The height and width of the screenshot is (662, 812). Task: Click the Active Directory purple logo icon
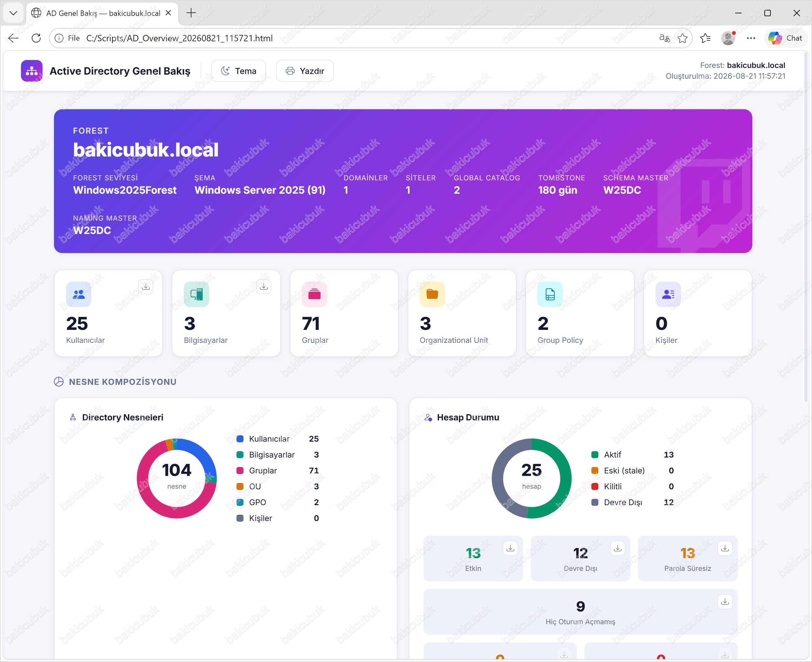(32, 71)
